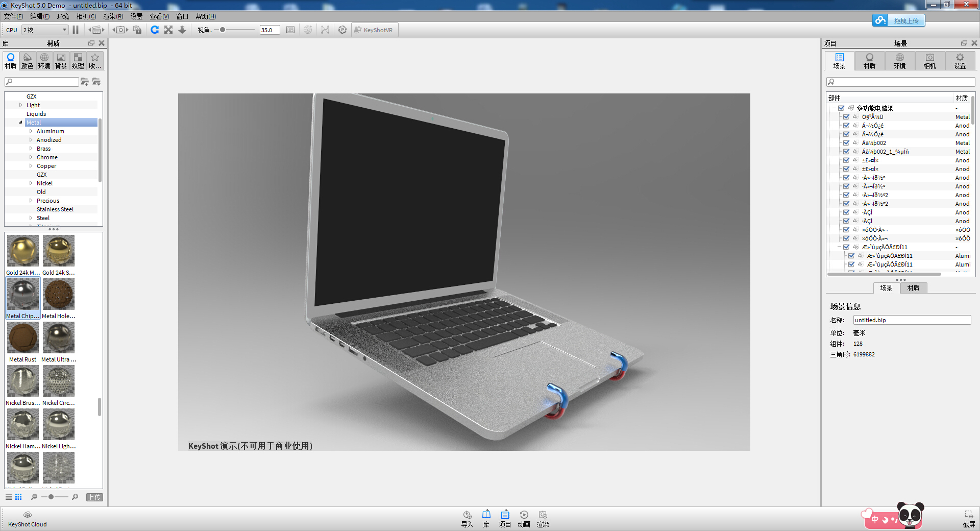This screenshot has height=531, width=980.
Task: Click the camera viewset icon in toolbar
Action: coord(120,30)
